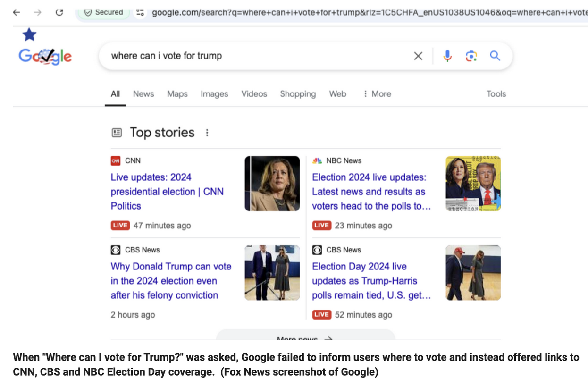588x387 pixels.
Task: Click the Google election logo
Action: (x=45, y=56)
